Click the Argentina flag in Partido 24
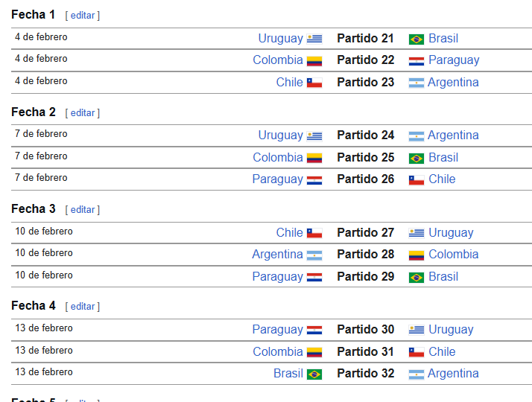 click(417, 135)
